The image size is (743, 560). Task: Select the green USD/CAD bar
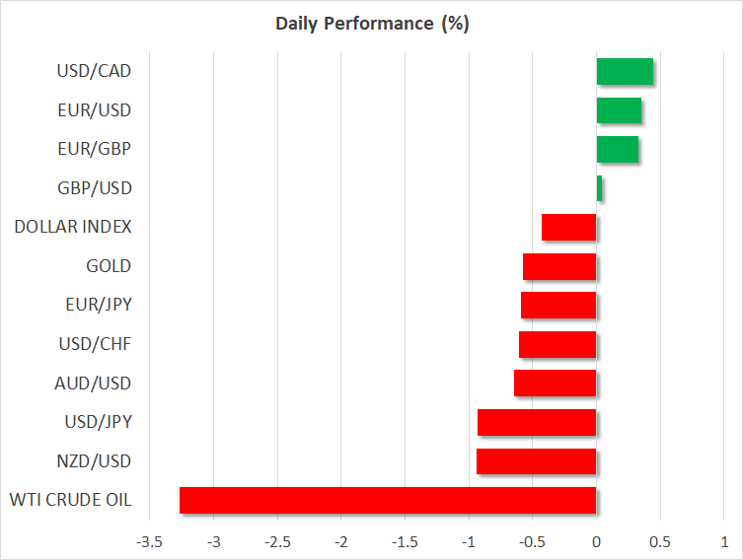coord(625,72)
